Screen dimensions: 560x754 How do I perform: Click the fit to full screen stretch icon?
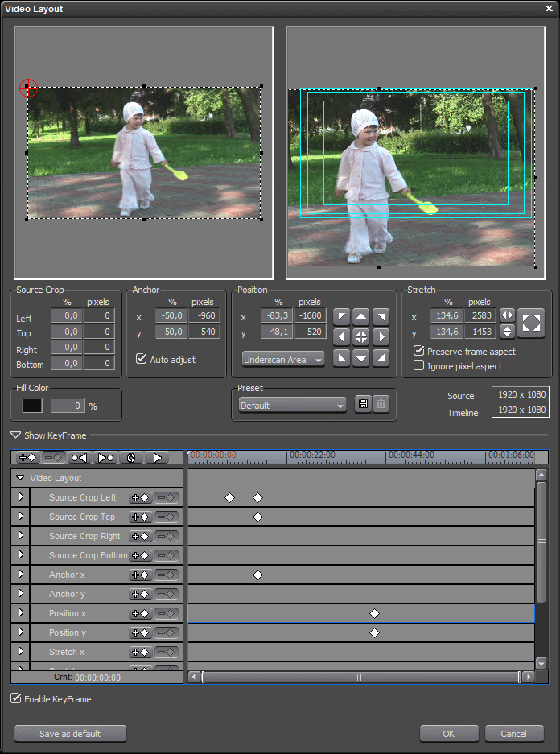531,322
